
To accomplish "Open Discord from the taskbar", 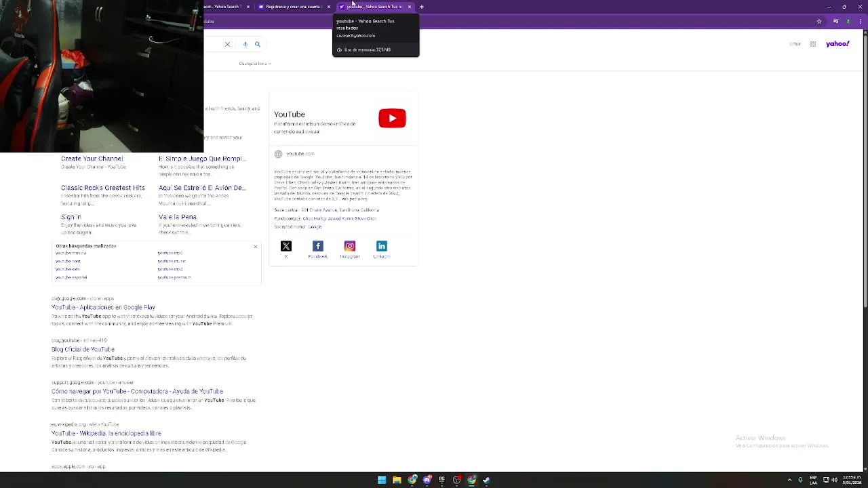I will click(x=427, y=480).
